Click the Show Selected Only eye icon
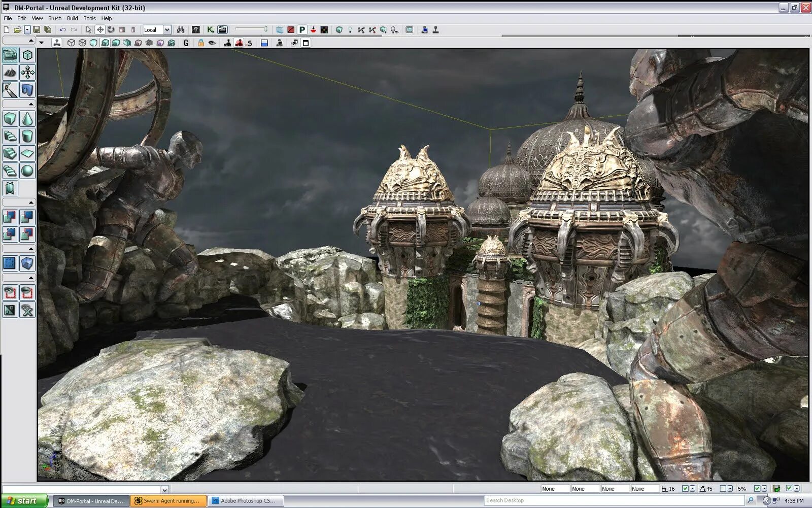The height and width of the screenshot is (508, 812). [10, 292]
